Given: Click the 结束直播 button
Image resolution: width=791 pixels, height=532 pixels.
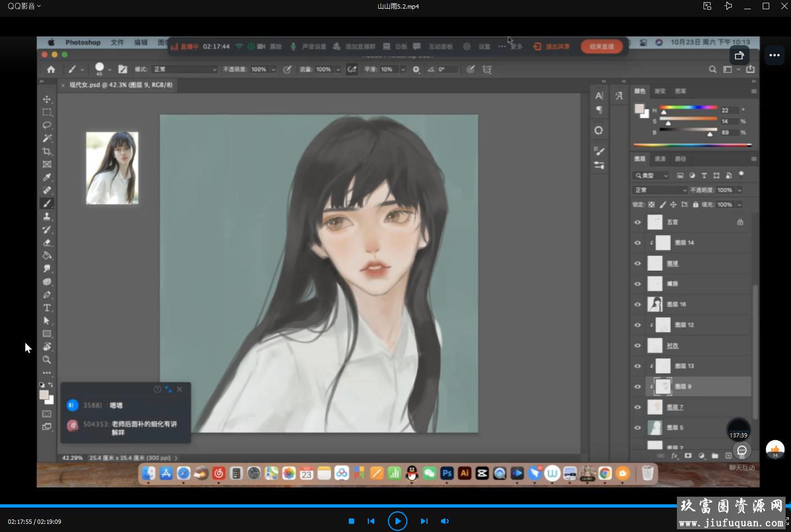Looking at the screenshot, I should point(601,47).
